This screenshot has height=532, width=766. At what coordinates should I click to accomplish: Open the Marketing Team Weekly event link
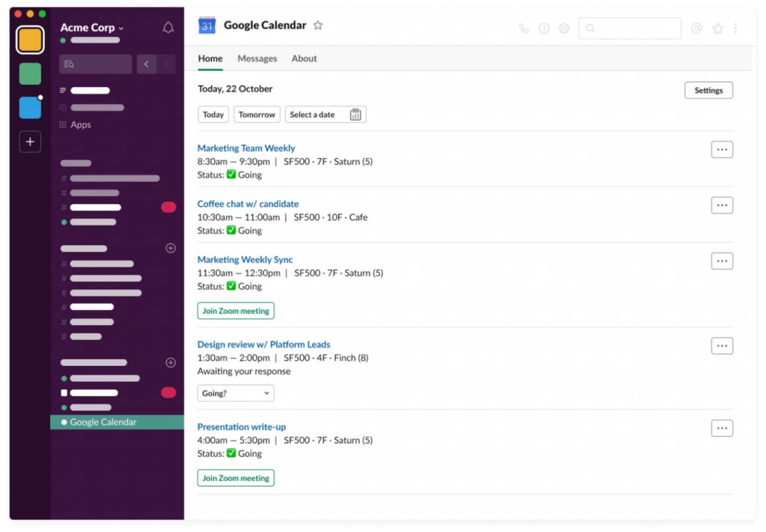(246, 148)
